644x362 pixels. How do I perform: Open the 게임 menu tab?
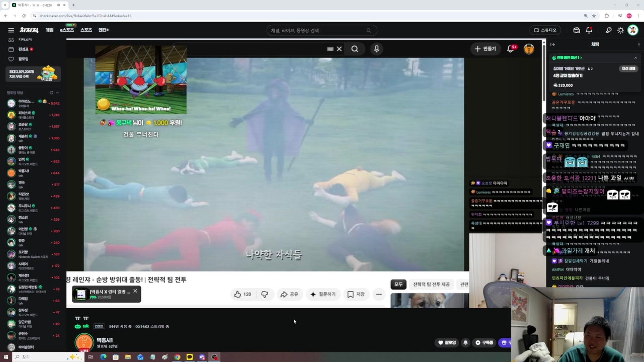(x=50, y=30)
